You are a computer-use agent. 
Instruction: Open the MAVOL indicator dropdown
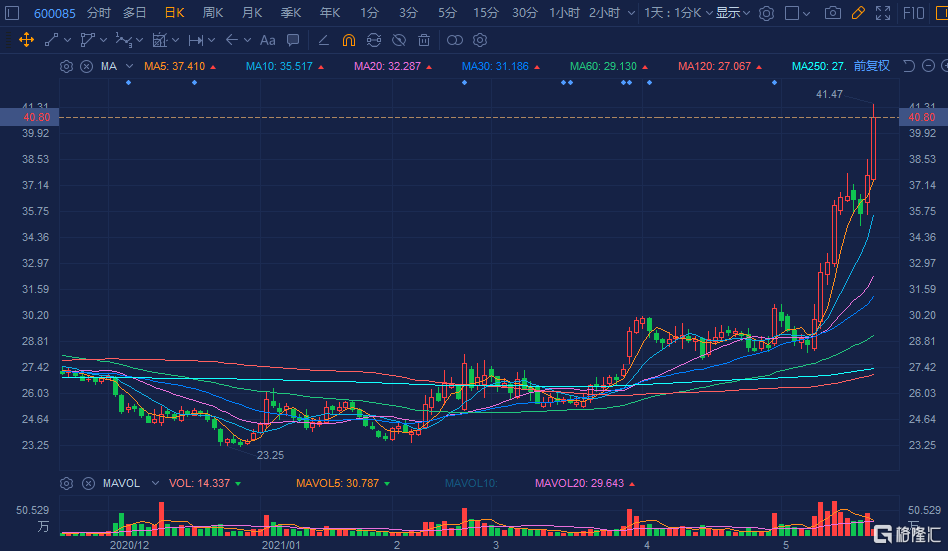155,483
